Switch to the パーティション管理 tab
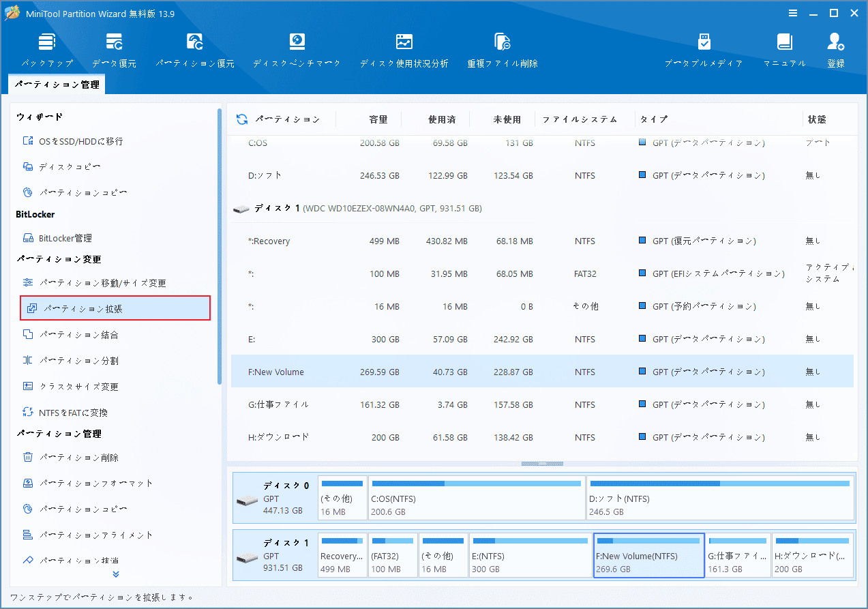Viewport: 868px width, 609px height. click(x=57, y=85)
